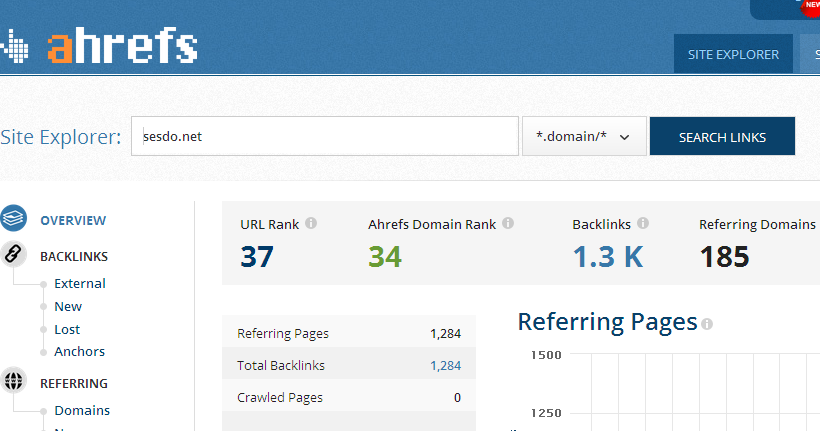Click the 1.3 K backlinks value
This screenshot has height=431, width=820.
coord(608,257)
